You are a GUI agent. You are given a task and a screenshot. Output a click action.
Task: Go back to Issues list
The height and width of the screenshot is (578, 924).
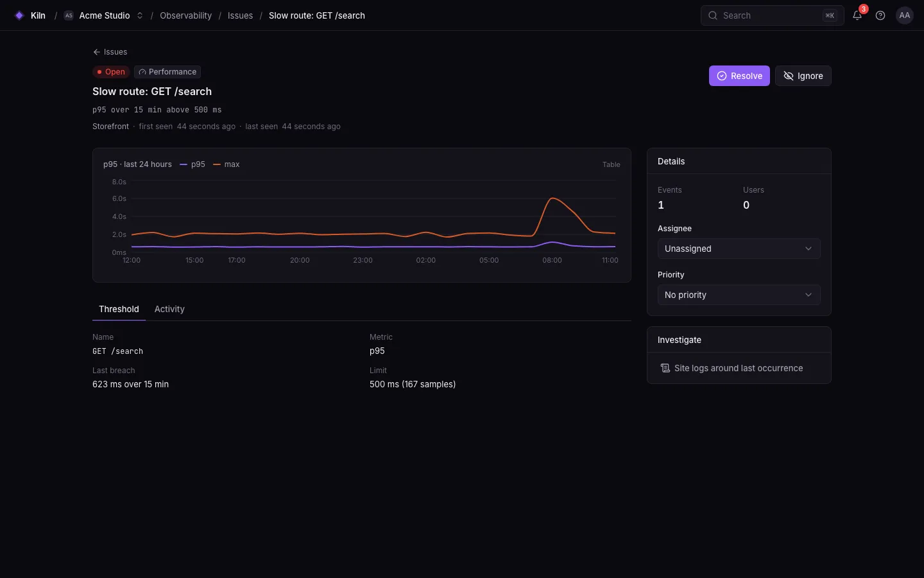[x=110, y=52]
